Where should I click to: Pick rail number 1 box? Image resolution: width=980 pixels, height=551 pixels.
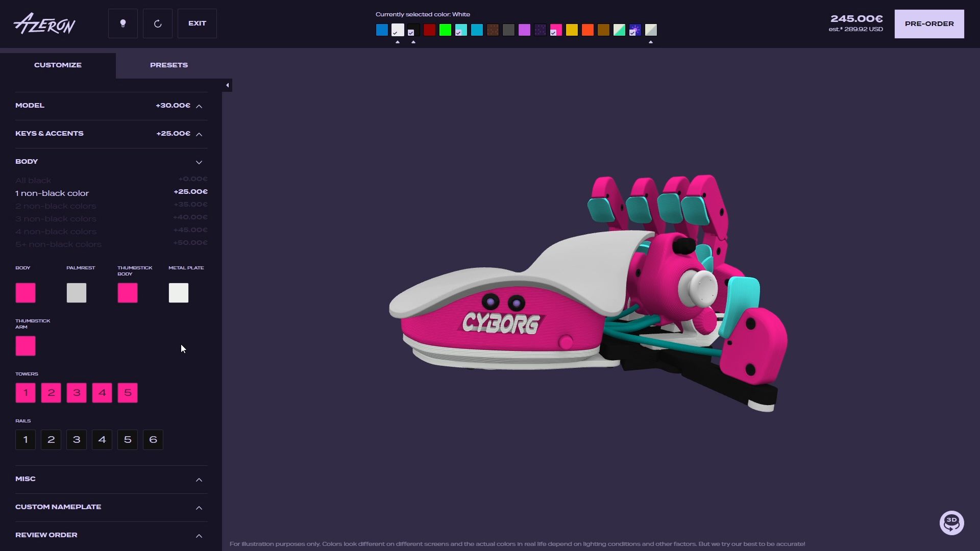click(26, 440)
